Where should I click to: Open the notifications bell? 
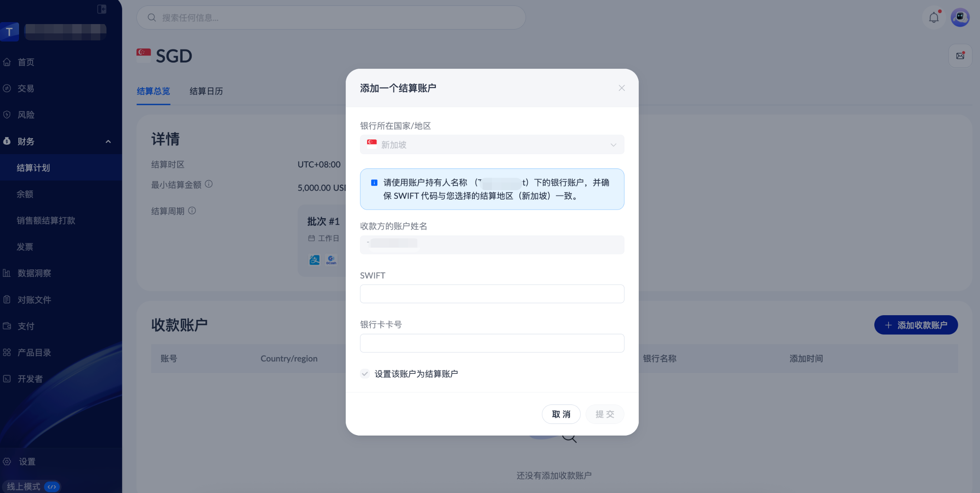coord(934,17)
